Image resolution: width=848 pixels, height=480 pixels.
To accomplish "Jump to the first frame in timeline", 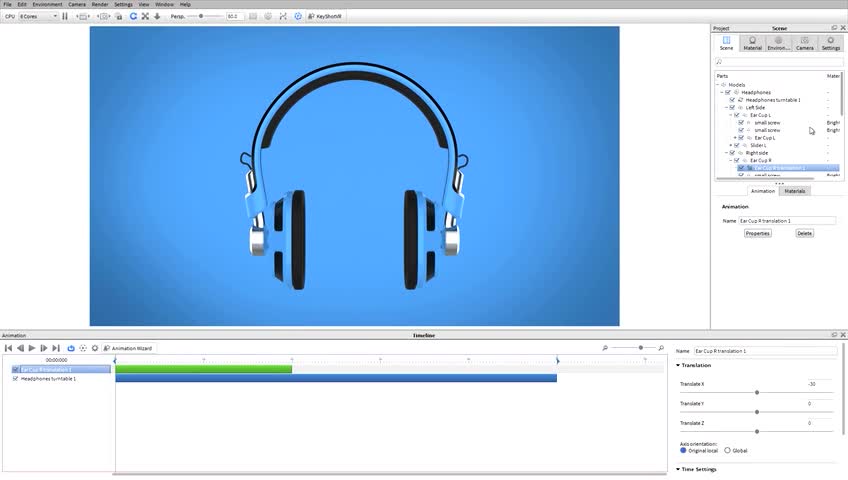I will 8,348.
